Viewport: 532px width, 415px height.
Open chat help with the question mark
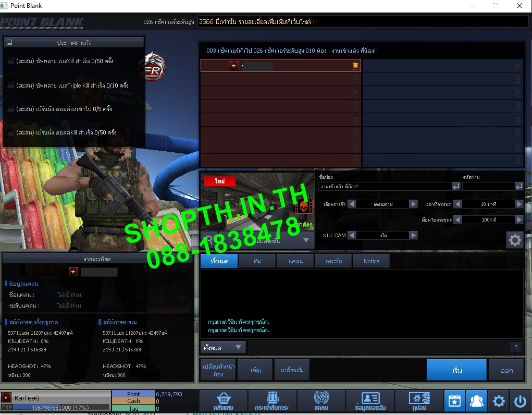[516, 347]
